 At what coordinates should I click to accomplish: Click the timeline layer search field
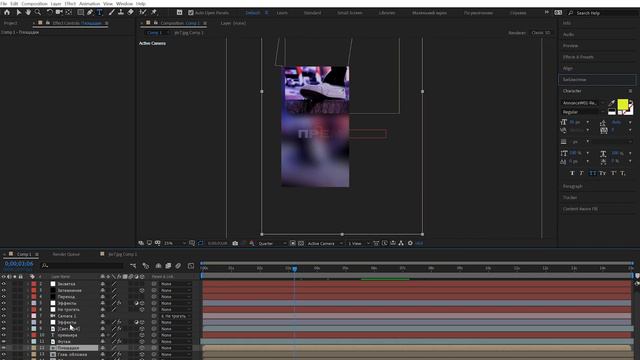[x=82, y=266]
